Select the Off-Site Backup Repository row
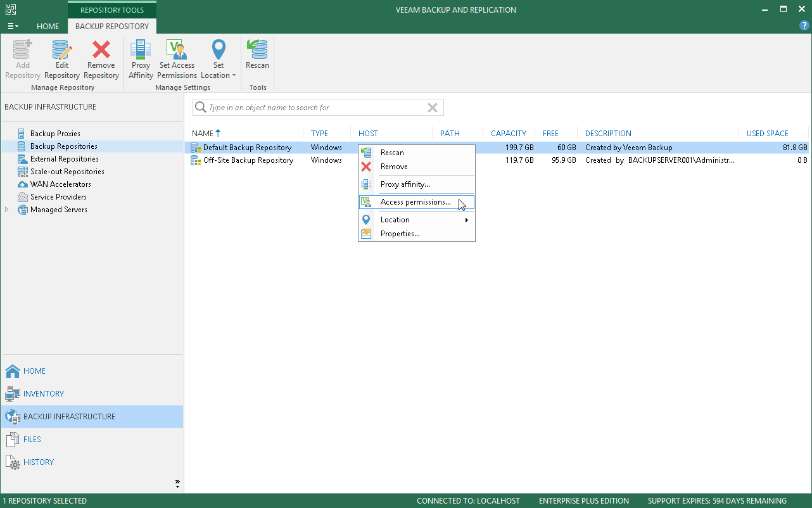The image size is (812, 508). point(497,160)
